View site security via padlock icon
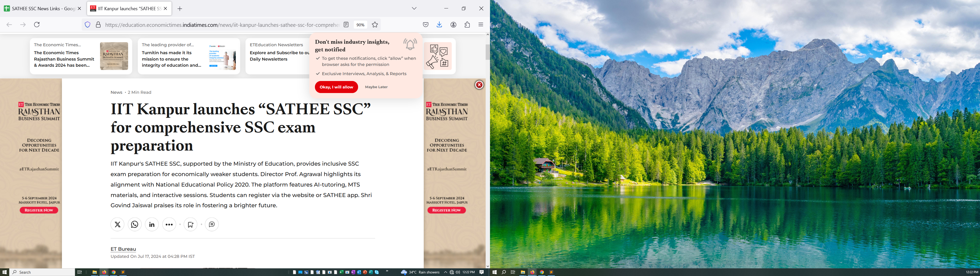980x276 pixels. tap(98, 25)
